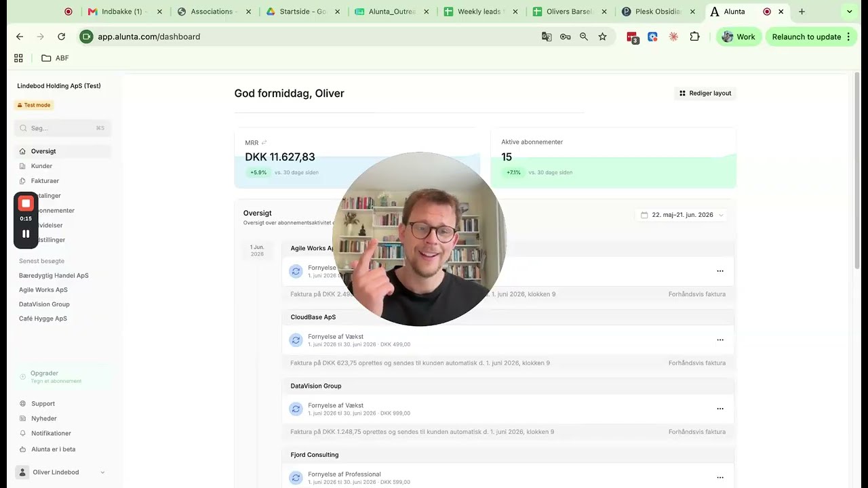
Task: Open recently visited Bæredygtig Handel ApS
Action: (x=54, y=276)
